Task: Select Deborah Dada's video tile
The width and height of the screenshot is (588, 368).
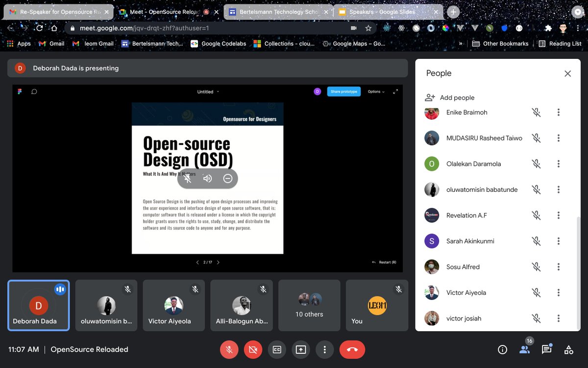Action: coord(39,306)
